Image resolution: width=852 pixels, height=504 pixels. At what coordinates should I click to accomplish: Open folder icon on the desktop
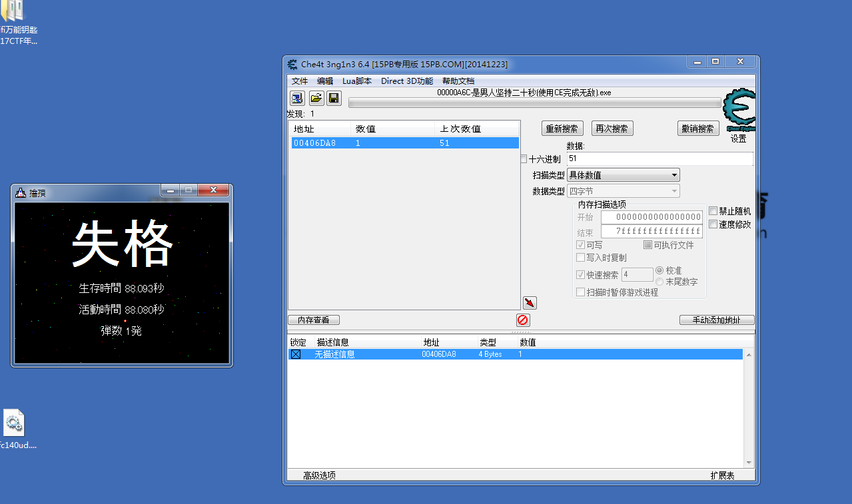point(13,11)
